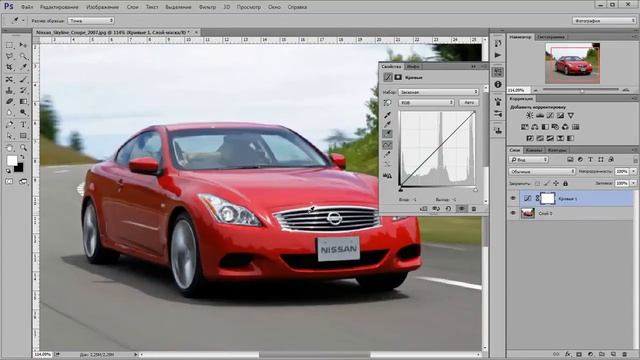Toggle lock all in Layers panel
This screenshot has width=640, height=360.
tap(565, 184)
